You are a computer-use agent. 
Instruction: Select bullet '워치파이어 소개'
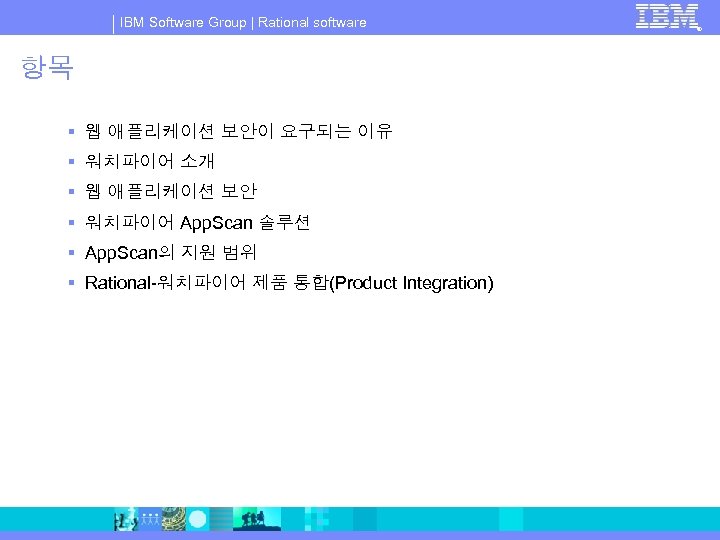[150, 161]
